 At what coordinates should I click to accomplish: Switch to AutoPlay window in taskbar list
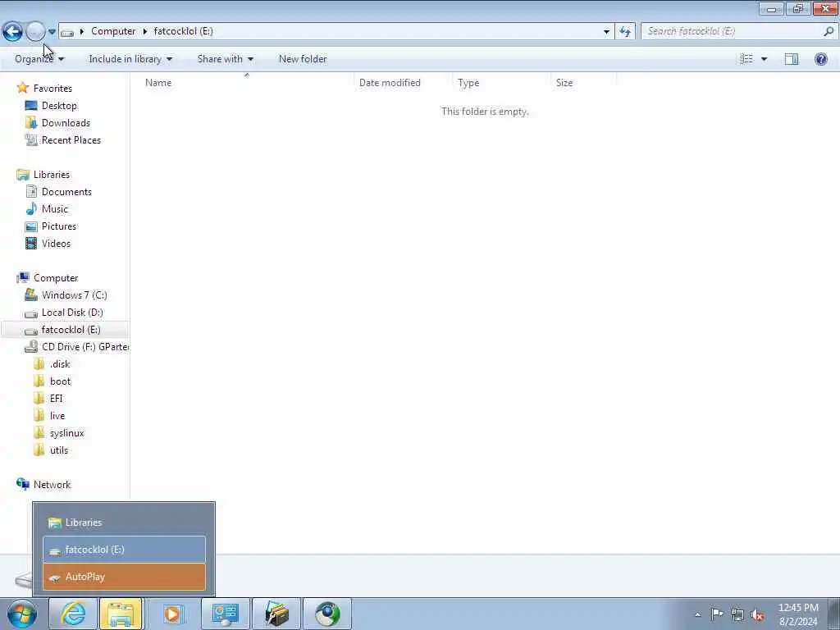point(124,577)
